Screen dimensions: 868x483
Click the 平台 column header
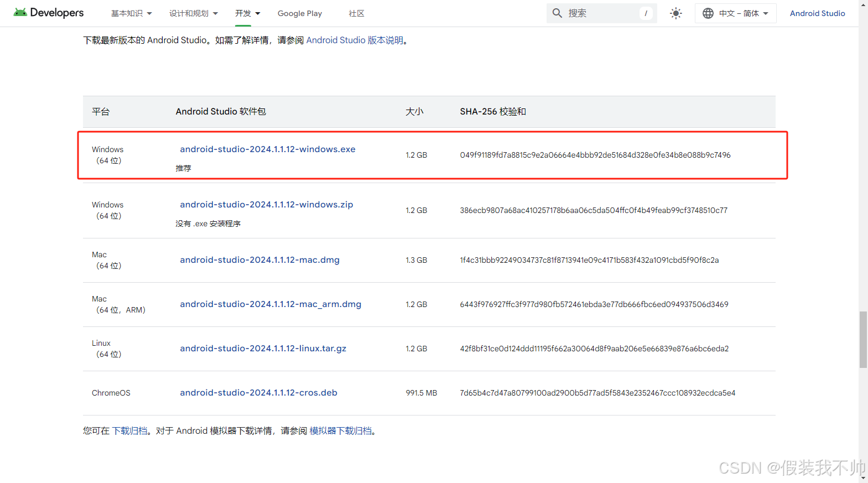coord(101,111)
